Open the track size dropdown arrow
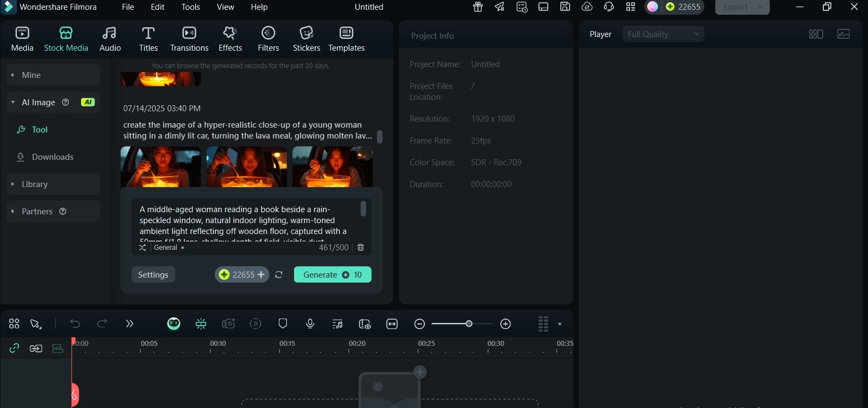This screenshot has height=408, width=868. pyautogui.click(x=560, y=324)
